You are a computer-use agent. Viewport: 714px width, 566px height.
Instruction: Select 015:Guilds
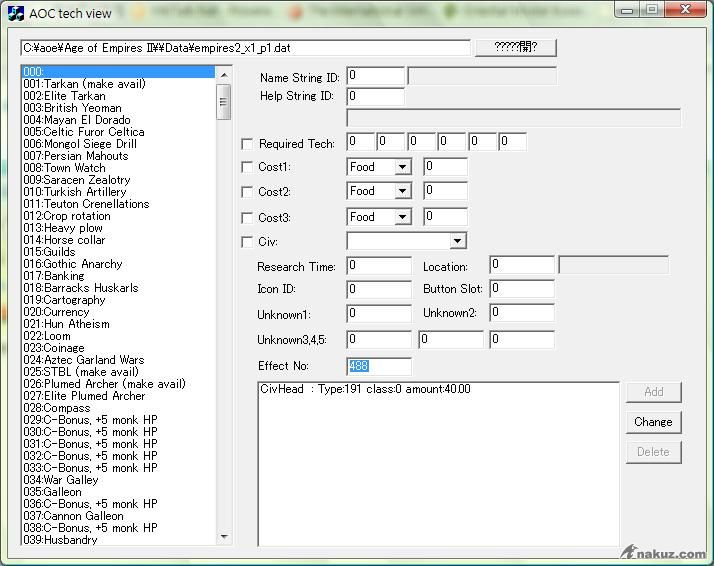tap(118, 252)
